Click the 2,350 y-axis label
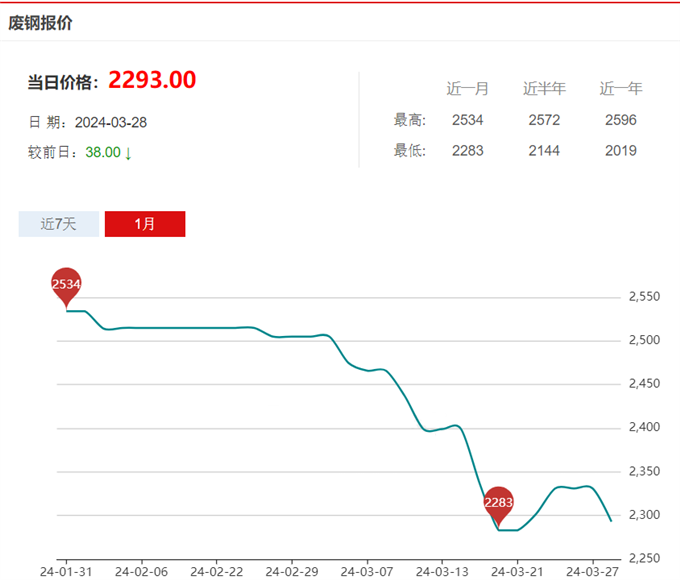 click(644, 471)
